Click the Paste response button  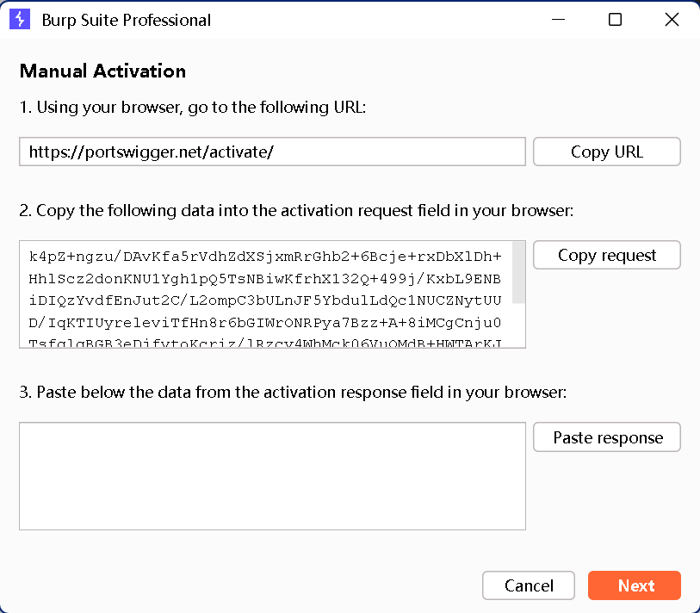pos(607,437)
